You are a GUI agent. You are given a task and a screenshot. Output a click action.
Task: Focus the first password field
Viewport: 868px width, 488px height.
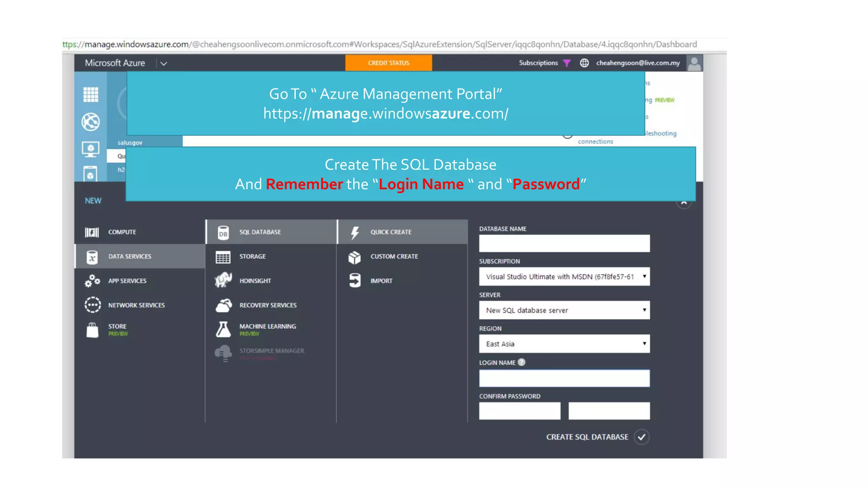[x=520, y=411]
